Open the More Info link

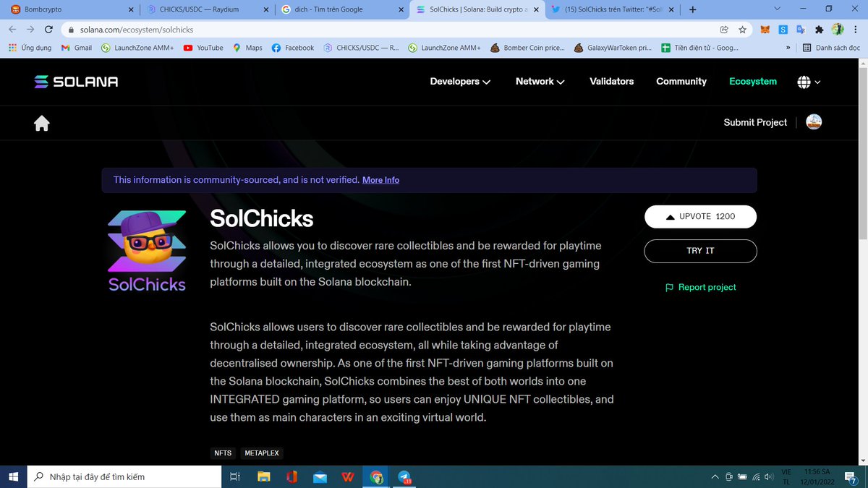380,179
